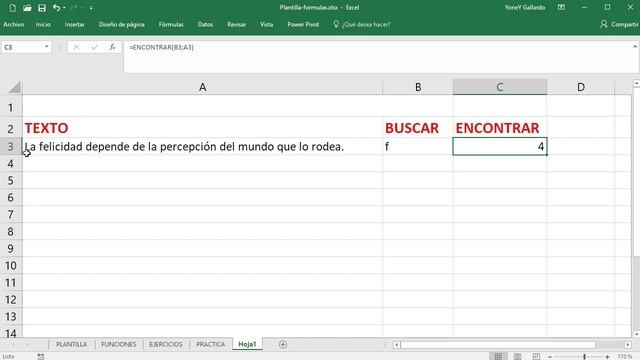The image size is (640, 360).
Task: Select the TEXTO header cell
Action: pyautogui.click(x=202, y=128)
